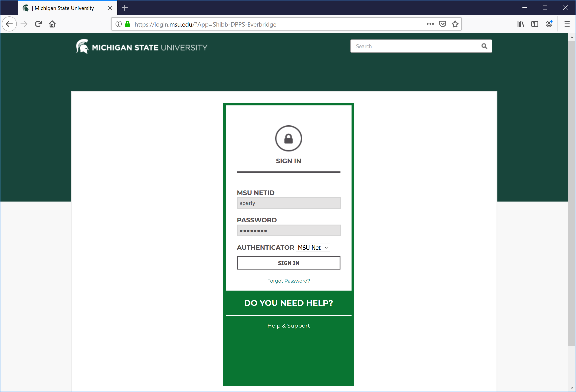Open the Forgot Password link

288,281
